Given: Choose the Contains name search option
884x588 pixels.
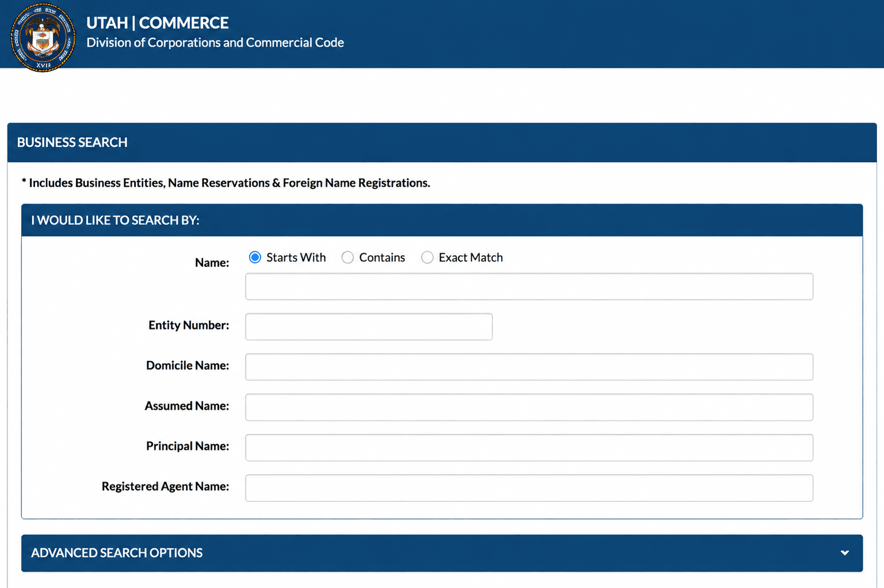Looking at the screenshot, I should click(x=347, y=258).
